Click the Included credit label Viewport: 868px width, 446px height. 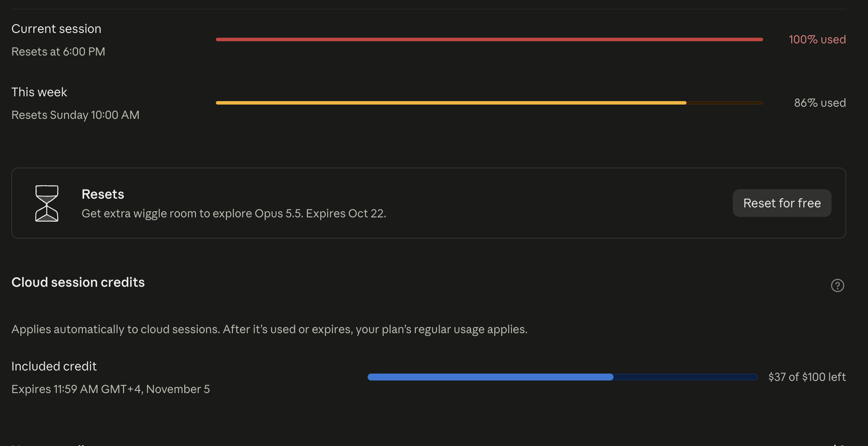[x=54, y=366]
